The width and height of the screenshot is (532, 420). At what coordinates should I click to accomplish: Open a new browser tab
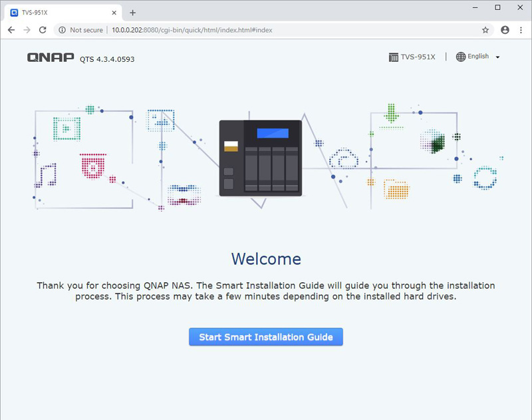click(132, 13)
